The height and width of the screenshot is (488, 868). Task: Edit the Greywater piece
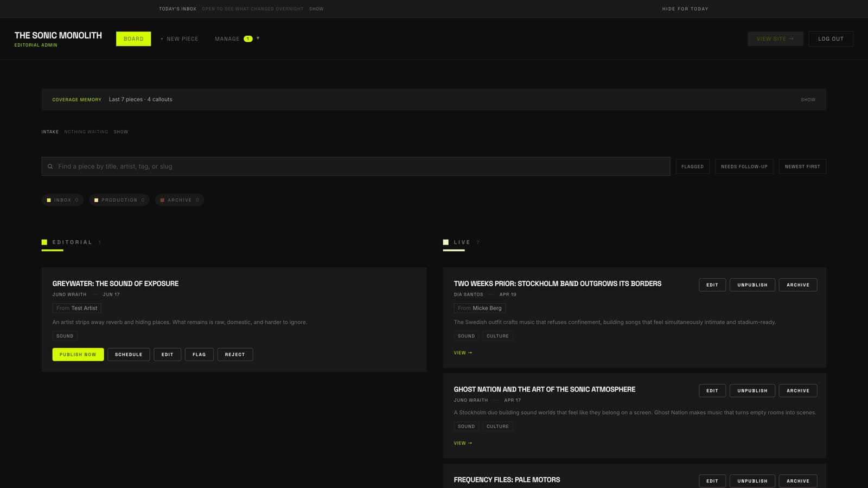[x=167, y=355]
